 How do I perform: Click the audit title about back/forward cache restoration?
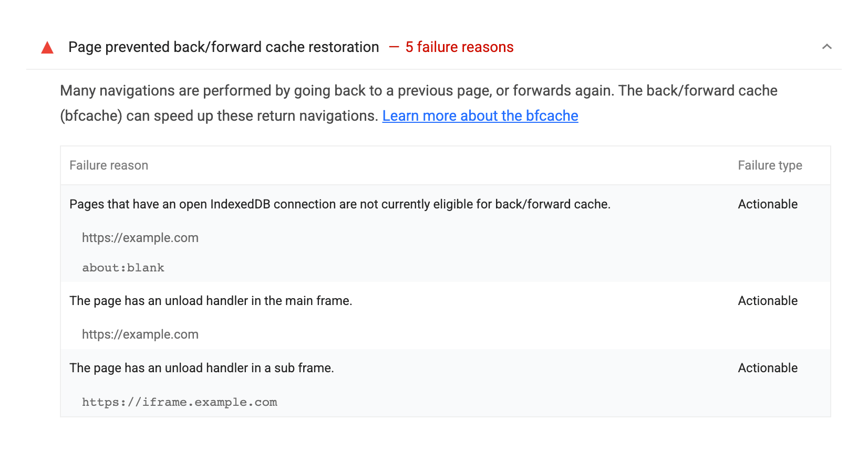pos(223,47)
